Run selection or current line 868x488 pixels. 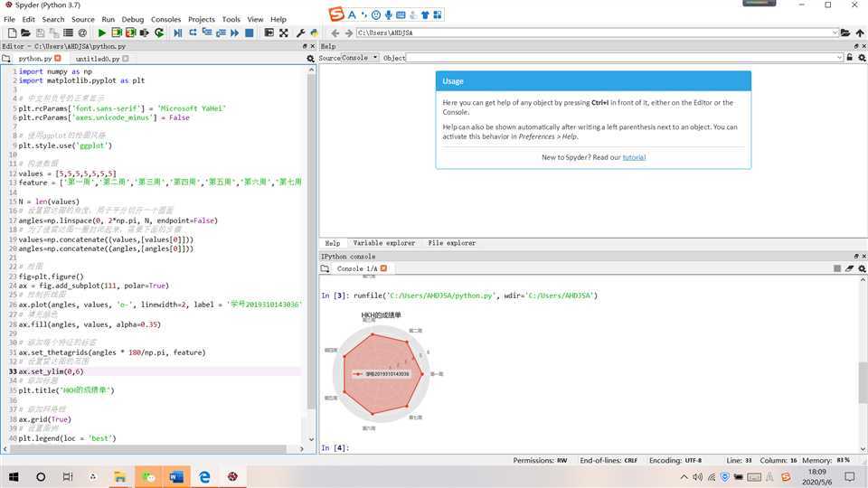point(145,33)
